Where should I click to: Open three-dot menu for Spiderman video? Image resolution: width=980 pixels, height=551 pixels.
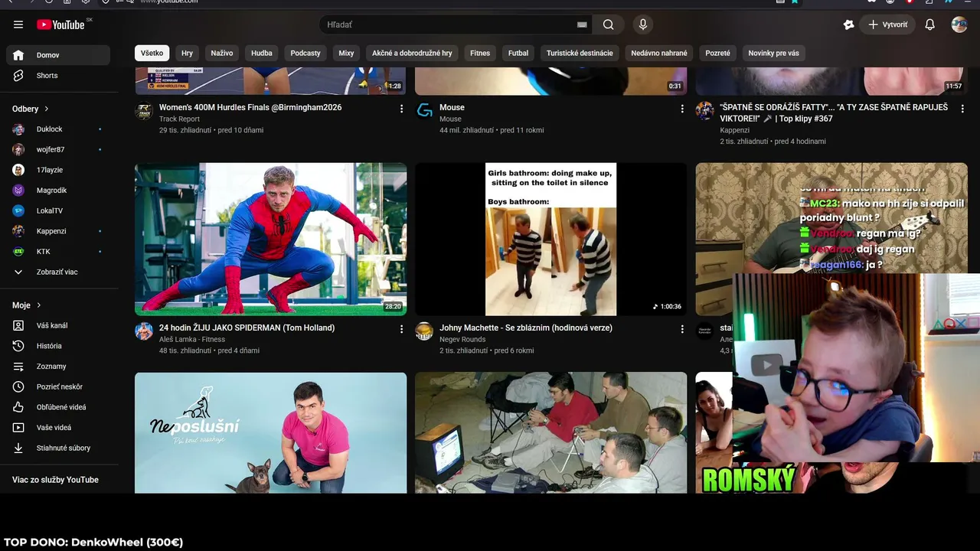pyautogui.click(x=401, y=329)
